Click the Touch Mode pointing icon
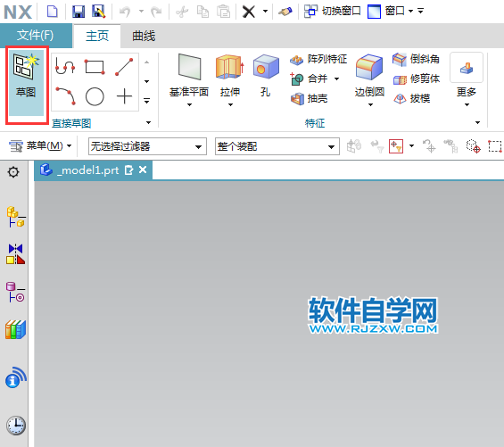Image resolution: width=504 pixels, height=447 pixels. [x=285, y=12]
